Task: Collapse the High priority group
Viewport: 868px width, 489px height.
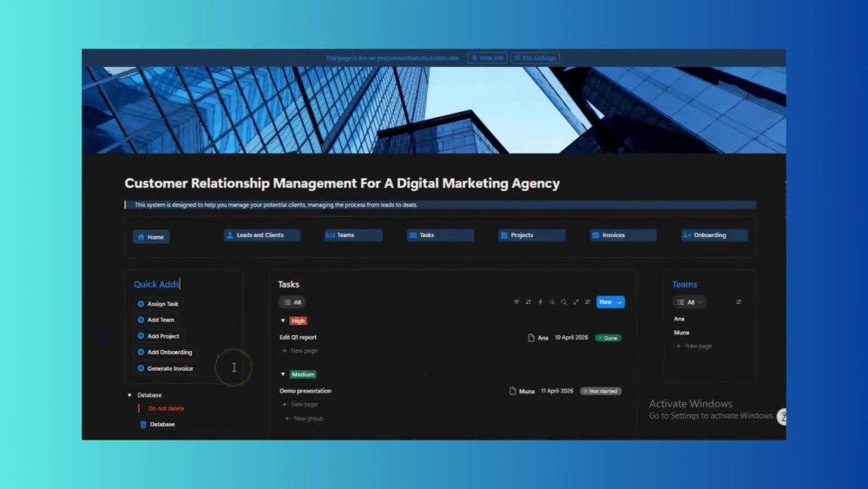Action: point(283,320)
